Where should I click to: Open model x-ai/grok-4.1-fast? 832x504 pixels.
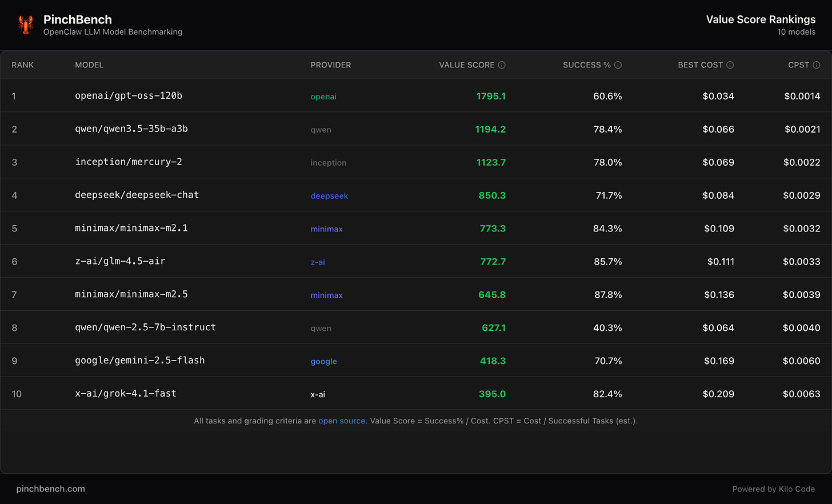126,394
